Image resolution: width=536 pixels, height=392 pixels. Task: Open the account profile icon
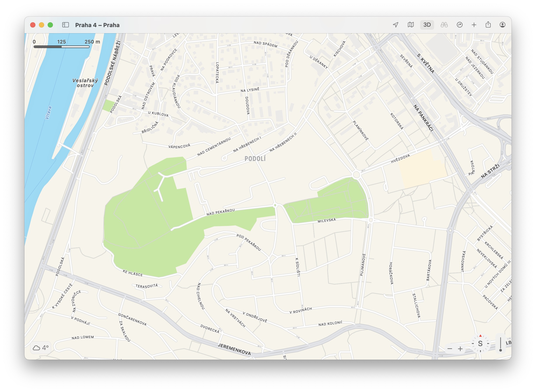(x=502, y=25)
